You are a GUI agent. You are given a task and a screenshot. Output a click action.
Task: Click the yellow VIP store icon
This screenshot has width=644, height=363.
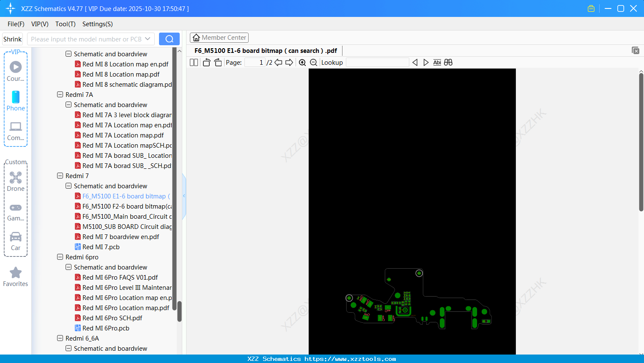coord(591,8)
